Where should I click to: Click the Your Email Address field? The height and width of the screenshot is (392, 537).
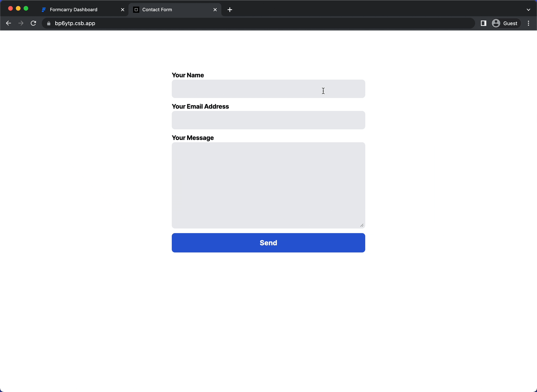coord(268,120)
